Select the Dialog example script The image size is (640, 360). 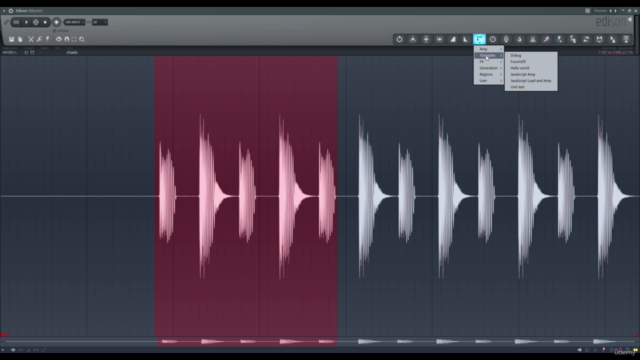point(531,55)
